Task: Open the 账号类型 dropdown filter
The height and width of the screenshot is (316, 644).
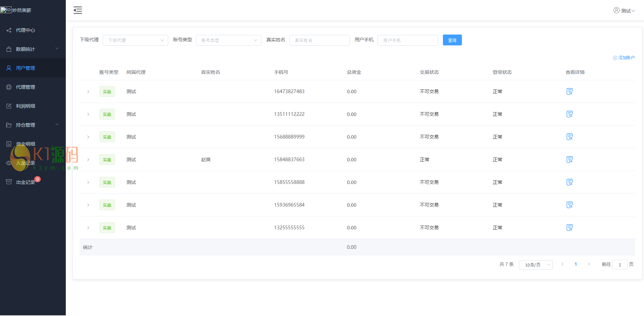Action: coord(229,40)
